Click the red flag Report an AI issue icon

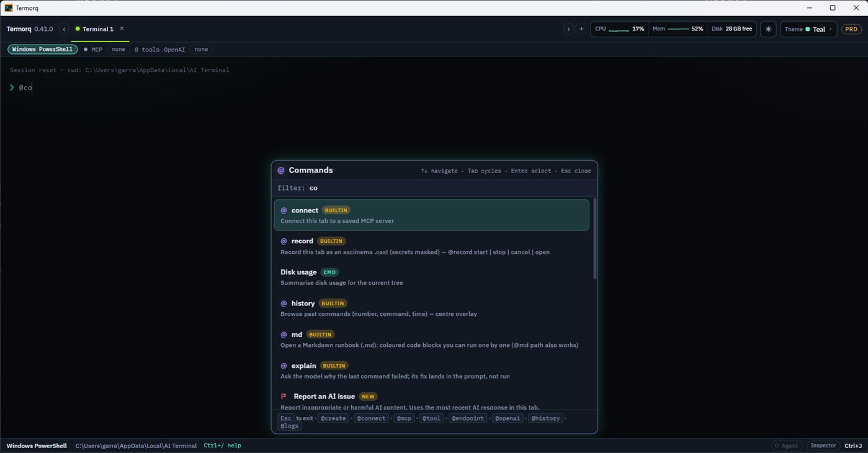coord(284,397)
